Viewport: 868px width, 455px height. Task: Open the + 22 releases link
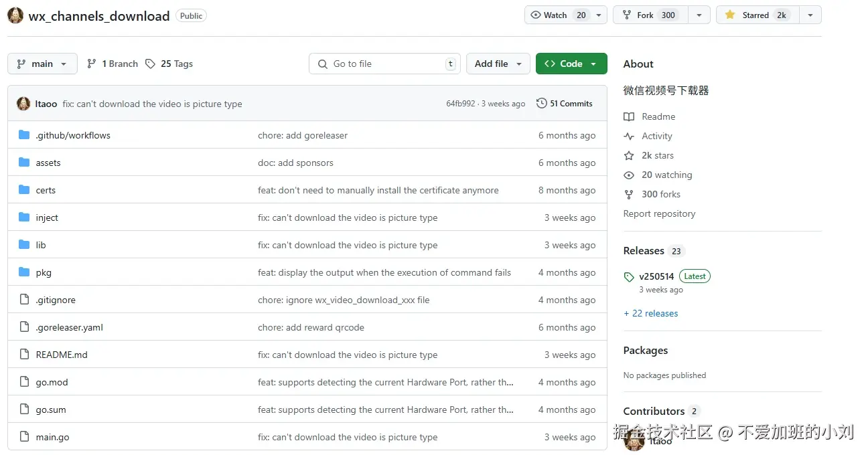click(650, 313)
